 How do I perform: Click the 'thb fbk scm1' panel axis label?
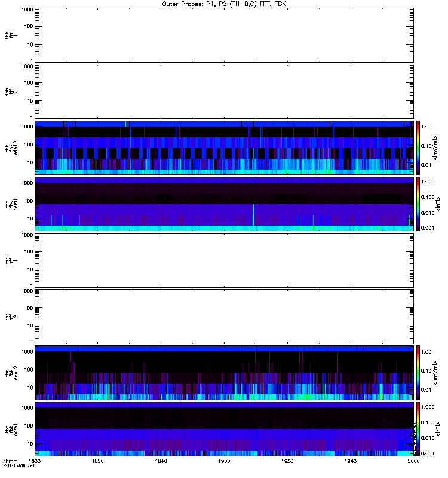tap(11, 204)
